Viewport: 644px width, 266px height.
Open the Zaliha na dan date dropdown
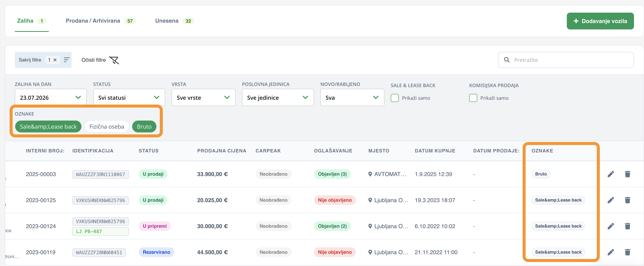click(51, 97)
